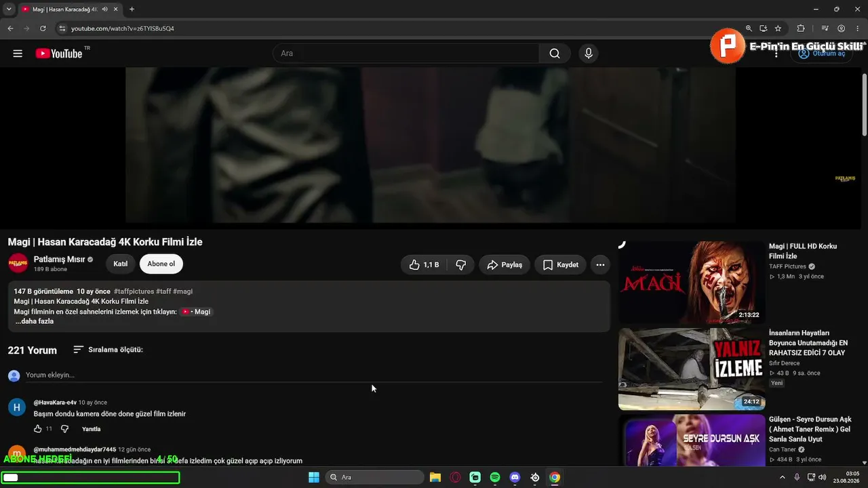This screenshot has width=868, height=488.
Task: Dislike the video with thumbs down
Action: pyautogui.click(x=460, y=265)
